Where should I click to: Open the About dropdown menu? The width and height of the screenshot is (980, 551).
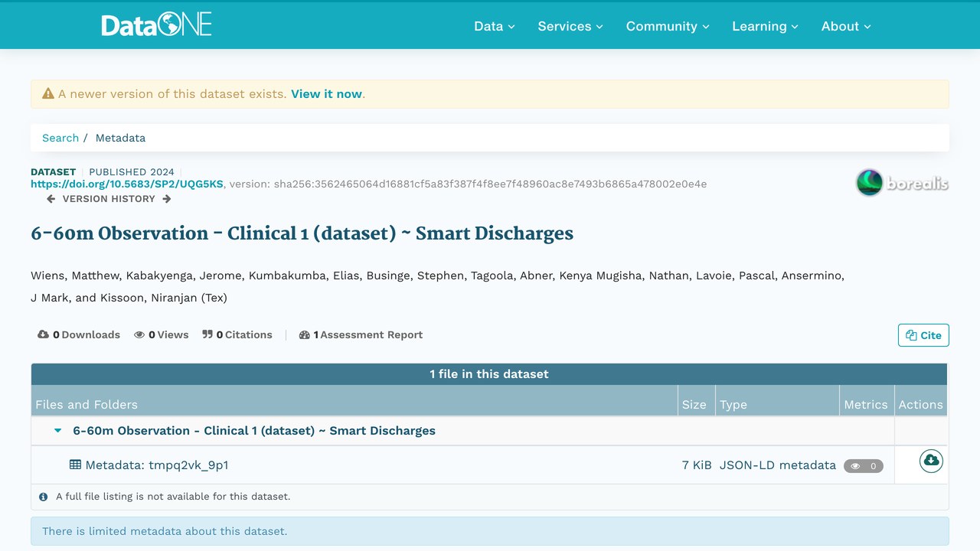[846, 26]
